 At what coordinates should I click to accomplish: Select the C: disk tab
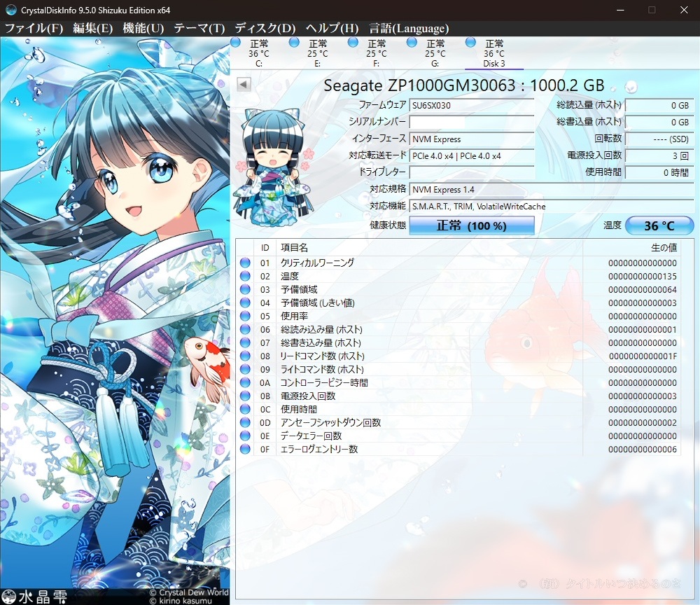259,53
